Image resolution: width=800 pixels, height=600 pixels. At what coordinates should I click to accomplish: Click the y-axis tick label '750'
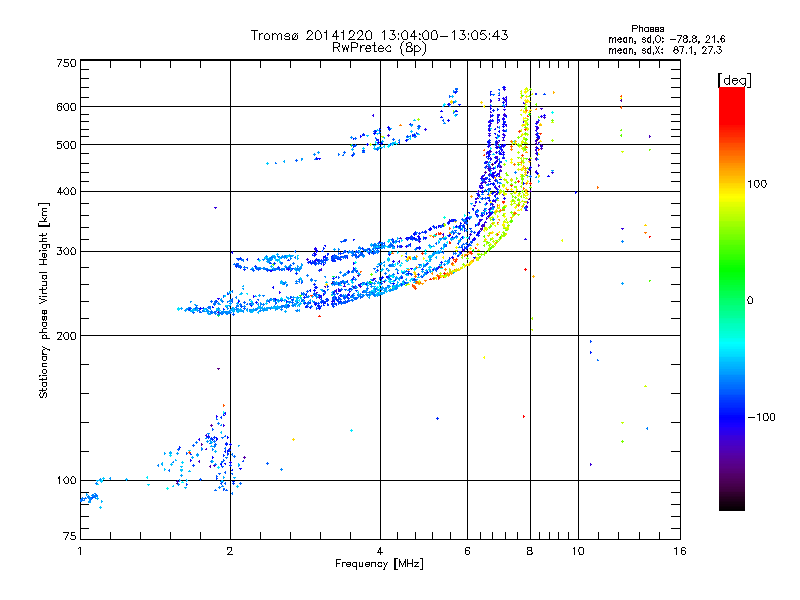[x=66, y=63]
